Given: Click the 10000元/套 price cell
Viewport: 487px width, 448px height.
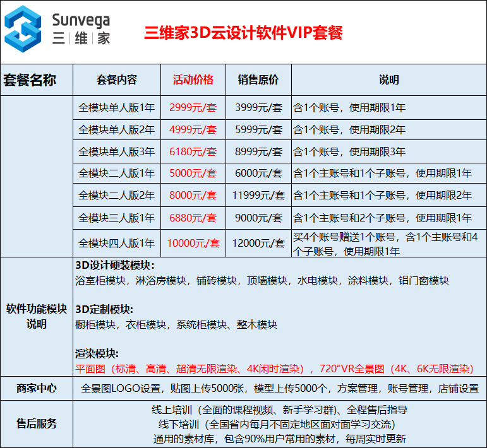Looking at the screenshot, I should pos(193,243).
